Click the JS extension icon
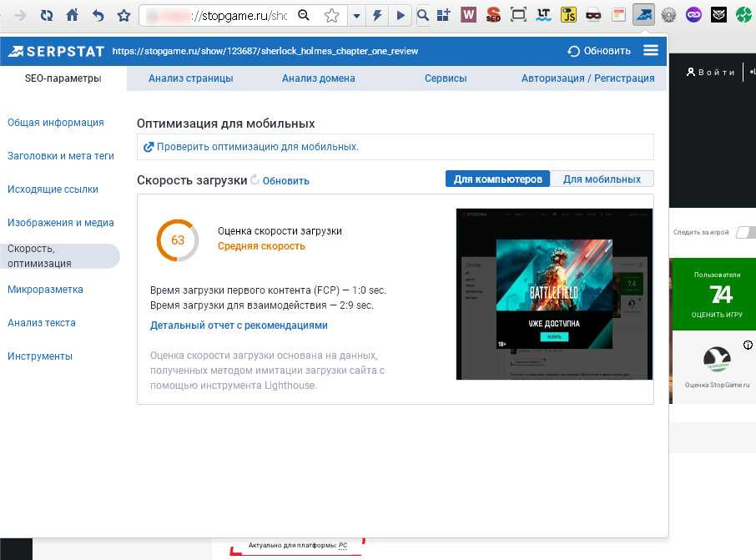Image resolution: width=756 pixels, height=560 pixels. [568, 15]
